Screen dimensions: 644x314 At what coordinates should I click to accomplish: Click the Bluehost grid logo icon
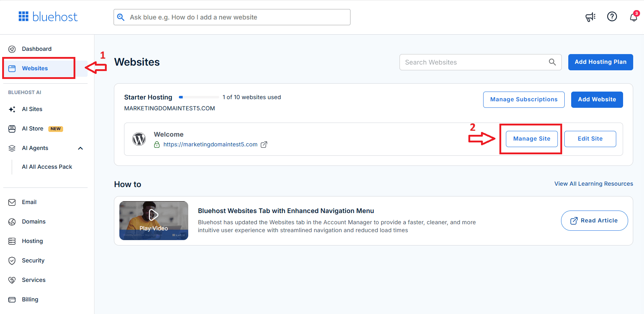click(23, 17)
